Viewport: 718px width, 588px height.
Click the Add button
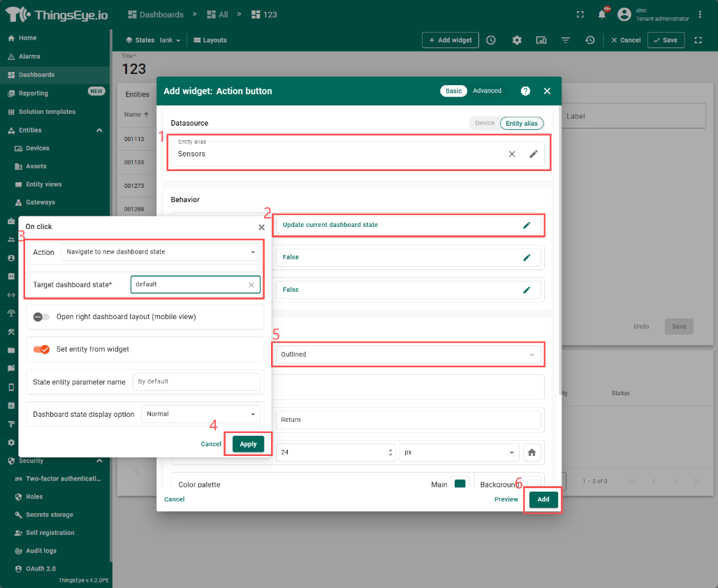(543, 499)
